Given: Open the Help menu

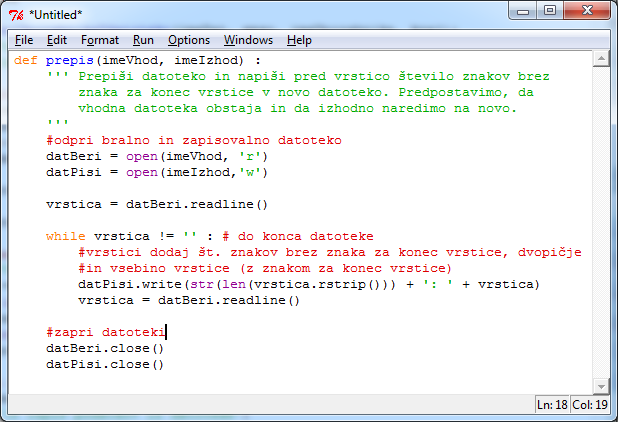Looking at the screenshot, I should (299, 40).
